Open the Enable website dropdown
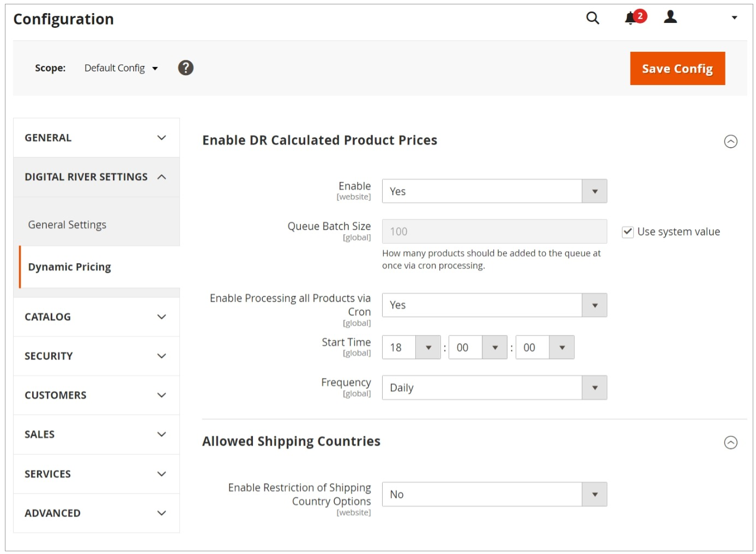The width and height of the screenshot is (756, 554). (x=494, y=191)
